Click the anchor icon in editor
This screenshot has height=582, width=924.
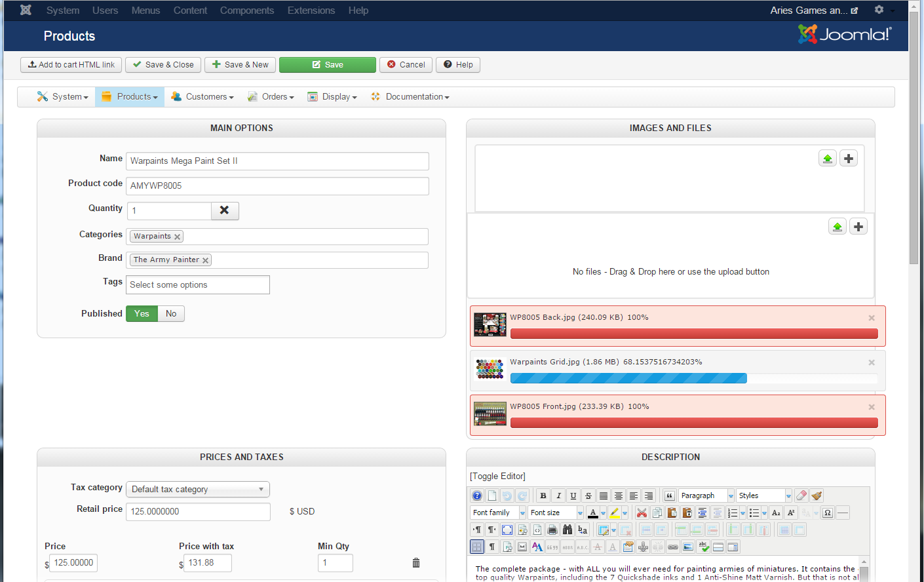tap(643, 547)
